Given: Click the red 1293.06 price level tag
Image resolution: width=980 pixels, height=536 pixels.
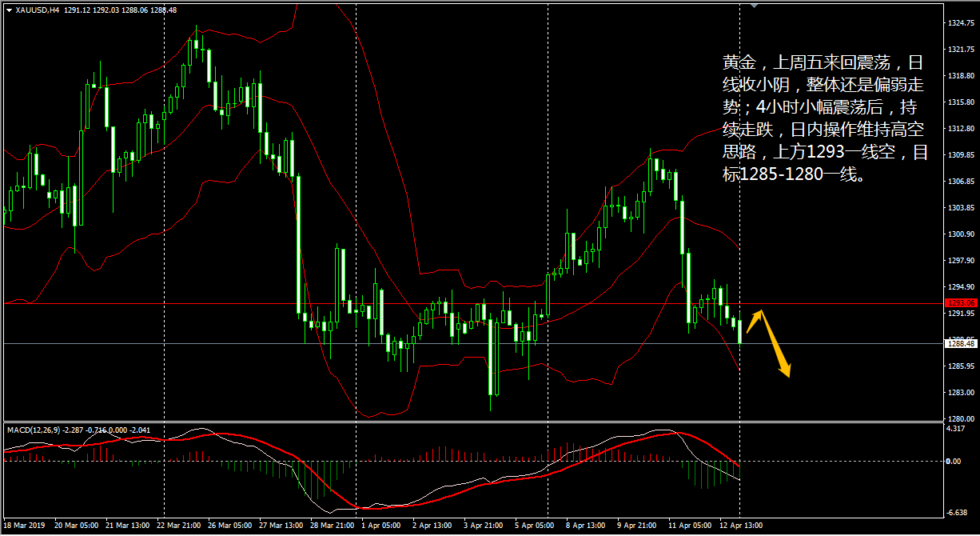Looking at the screenshot, I should [x=961, y=303].
